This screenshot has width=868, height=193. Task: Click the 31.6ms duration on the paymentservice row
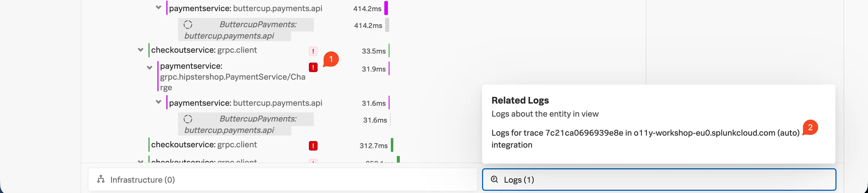coord(374,103)
